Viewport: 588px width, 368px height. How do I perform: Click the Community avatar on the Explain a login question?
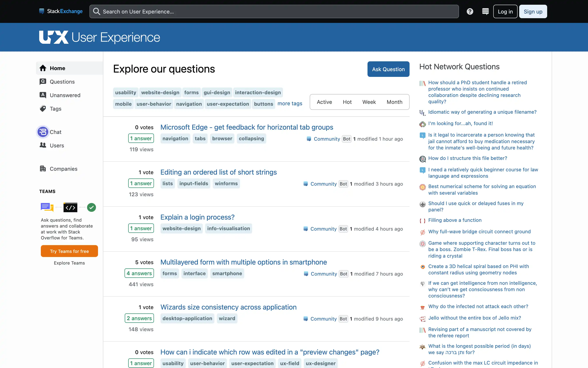pyautogui.click(x=305, y=229)
